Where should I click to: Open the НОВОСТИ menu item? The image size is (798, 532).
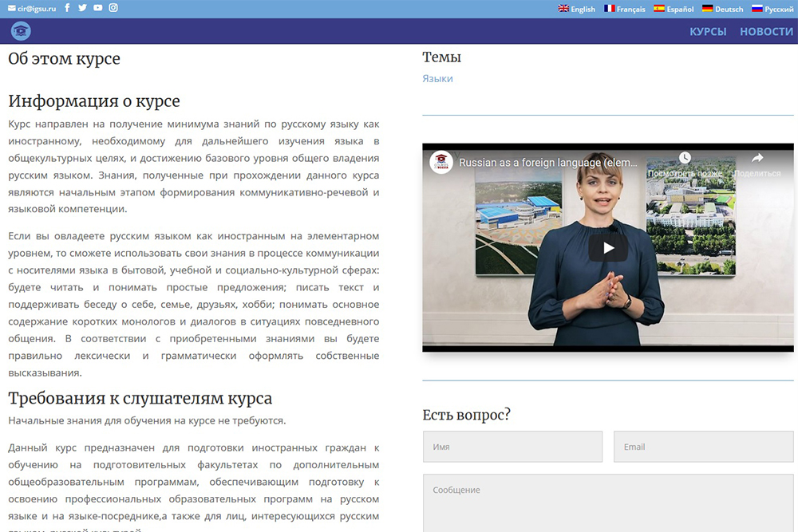(766, 32)
